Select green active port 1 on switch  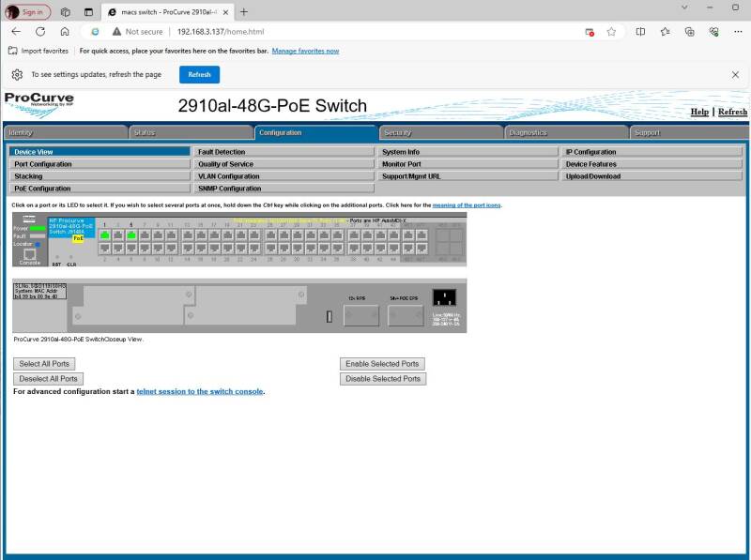[x=105, y=235]
